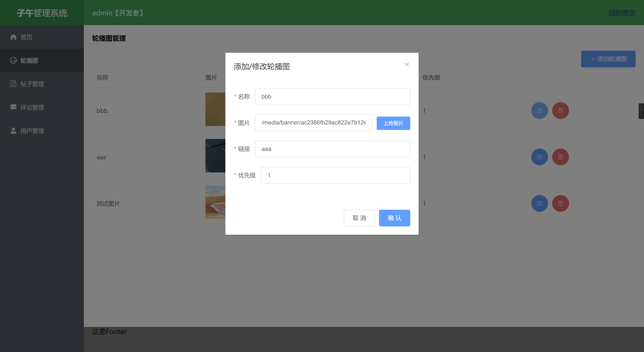This screenshot has width=644, height=352.
Task: Select 轮播图 in the sidebar menu
Action: [x=29, y=60]
